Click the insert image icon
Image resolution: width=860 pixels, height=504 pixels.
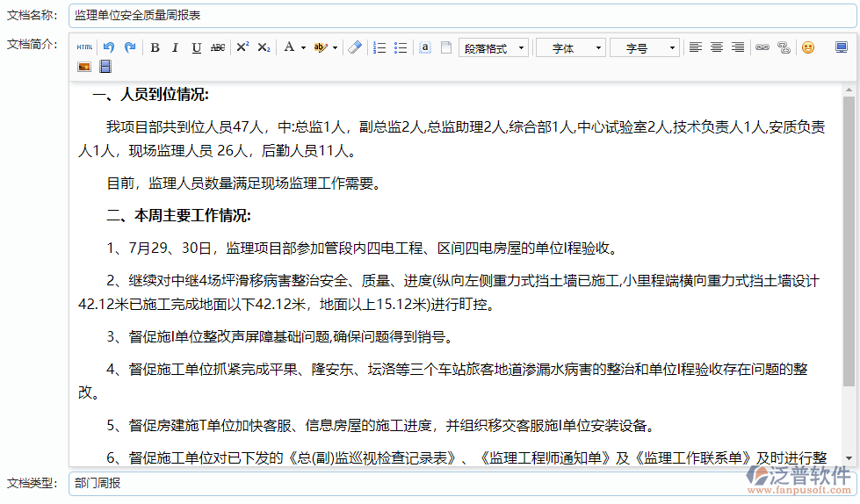(84, 67)
